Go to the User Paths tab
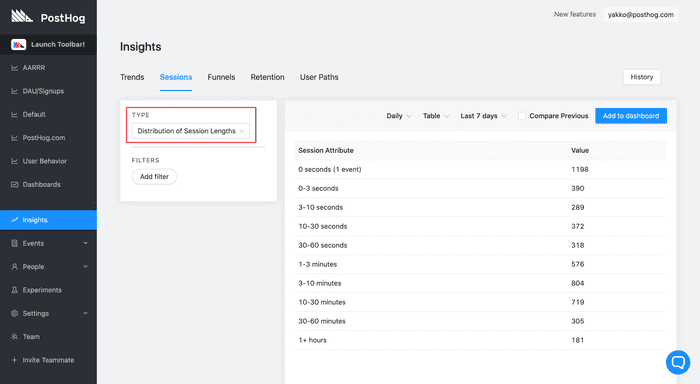This screenshot has width=700, height=384. click(319, 77)
